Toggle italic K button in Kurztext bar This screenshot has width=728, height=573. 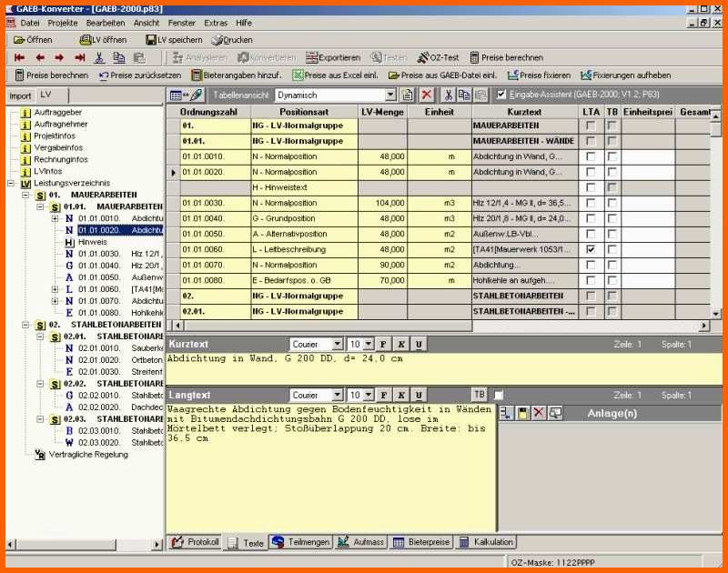point(401,345)
